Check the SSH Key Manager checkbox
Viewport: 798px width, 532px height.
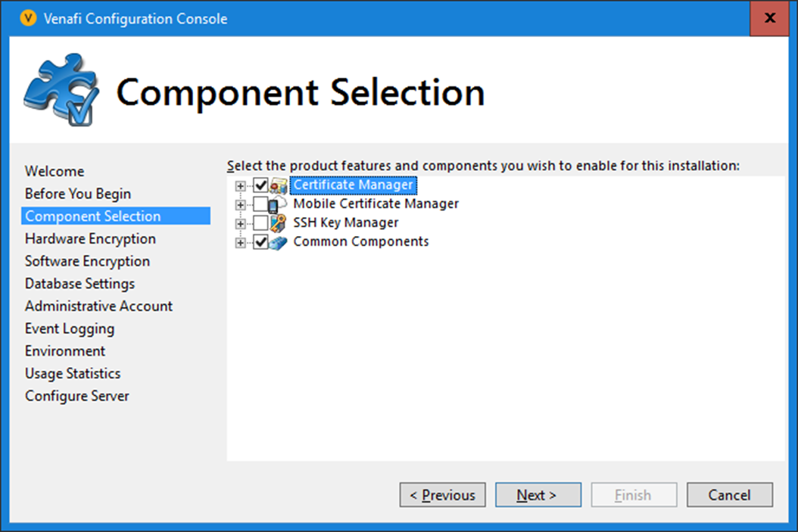click(261, 223)
